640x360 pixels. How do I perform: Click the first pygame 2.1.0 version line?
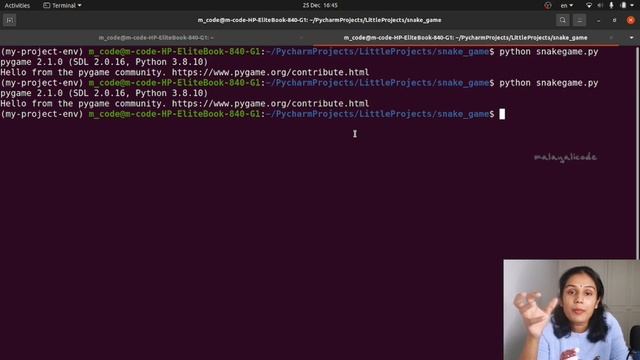(x=104, y=62)
